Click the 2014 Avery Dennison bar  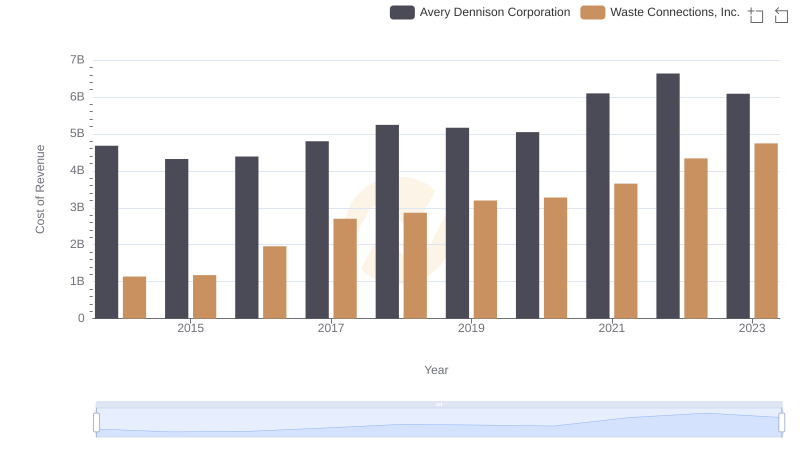tap(107, 232)
